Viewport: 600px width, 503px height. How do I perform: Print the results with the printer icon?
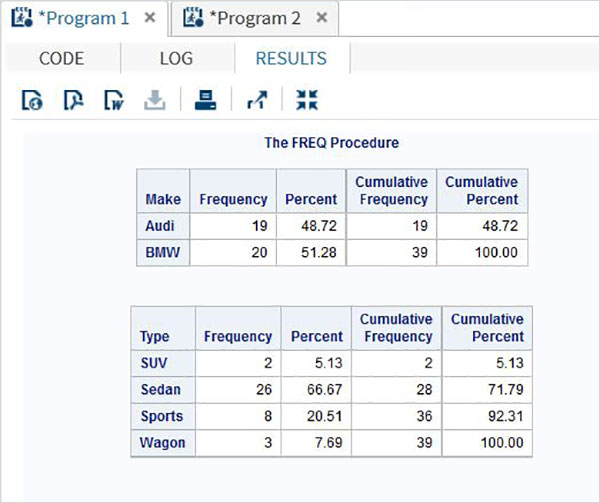(205, 100)
